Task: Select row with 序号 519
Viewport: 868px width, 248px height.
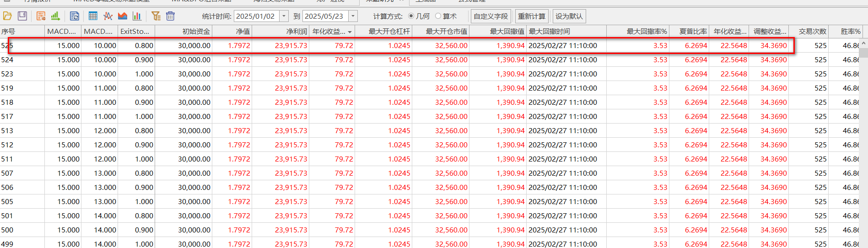Action: coord(430,88)
